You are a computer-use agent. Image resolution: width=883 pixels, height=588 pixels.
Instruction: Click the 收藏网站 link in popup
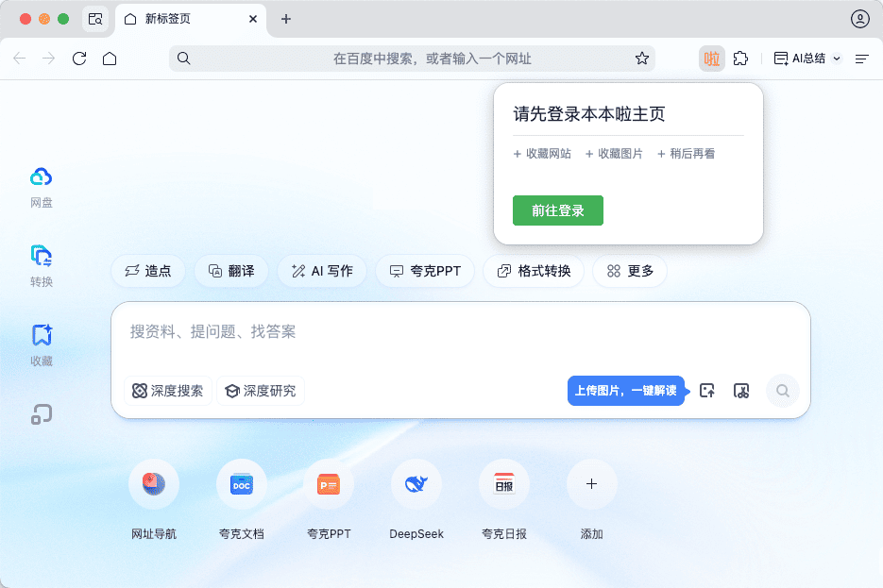(542, 153)
